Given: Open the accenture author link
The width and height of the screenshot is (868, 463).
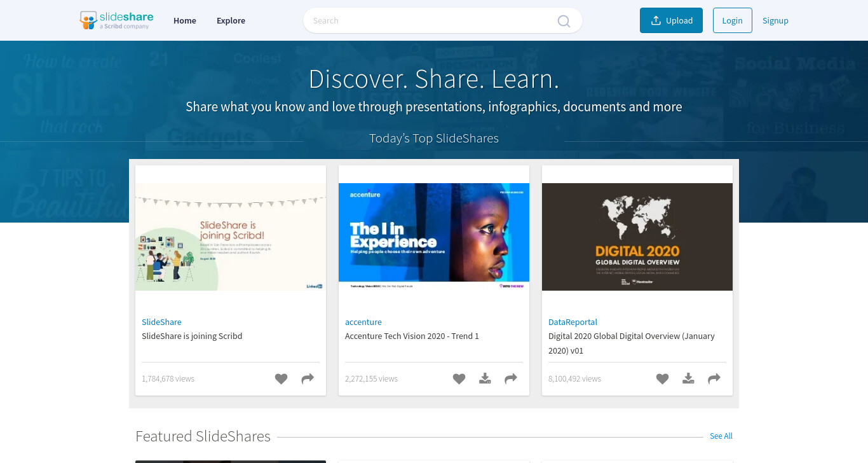Looking at the screenshot, I should 363,322.
